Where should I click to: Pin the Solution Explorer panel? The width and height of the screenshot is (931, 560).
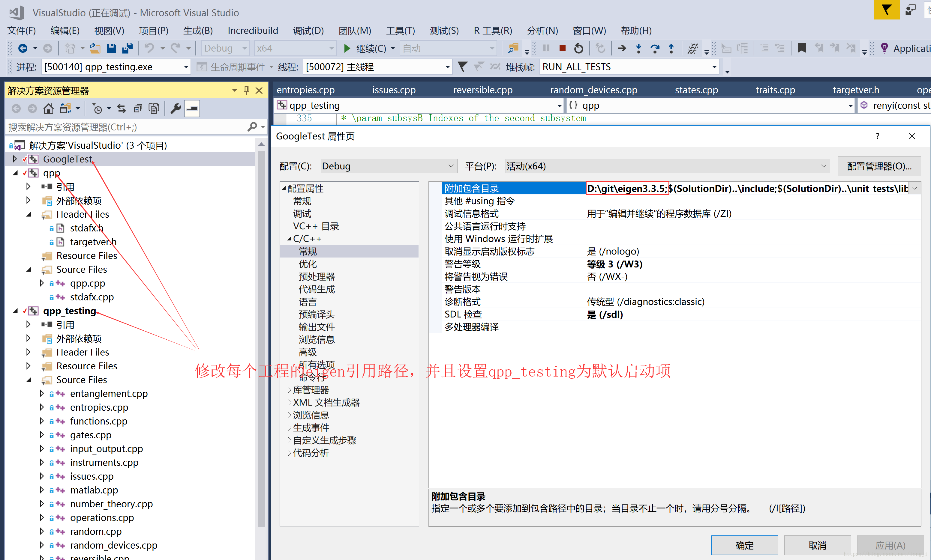(x=247, y=91)
